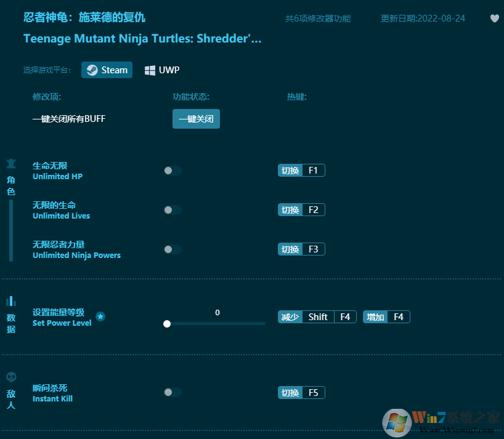This screenshot has height=439, width=504.
Task: Turn on Unlimited Lives switch
Action: 173,210
